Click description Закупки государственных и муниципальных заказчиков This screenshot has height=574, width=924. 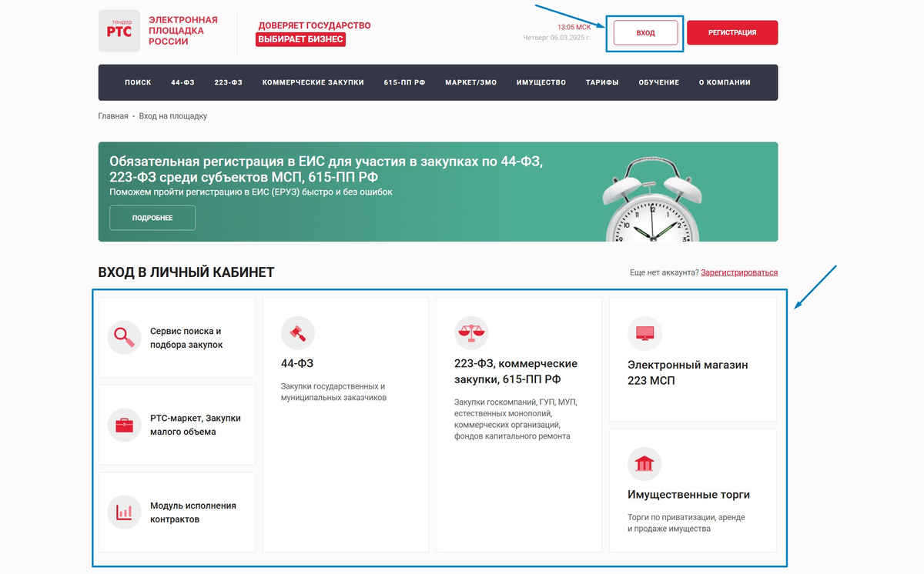333,392
